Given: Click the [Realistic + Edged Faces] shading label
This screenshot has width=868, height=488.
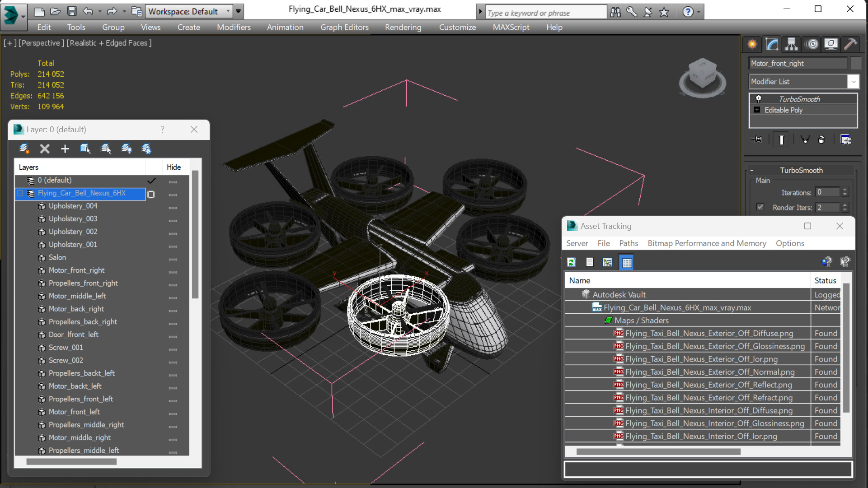Looking at the screenshot, I should coord(109,43).
